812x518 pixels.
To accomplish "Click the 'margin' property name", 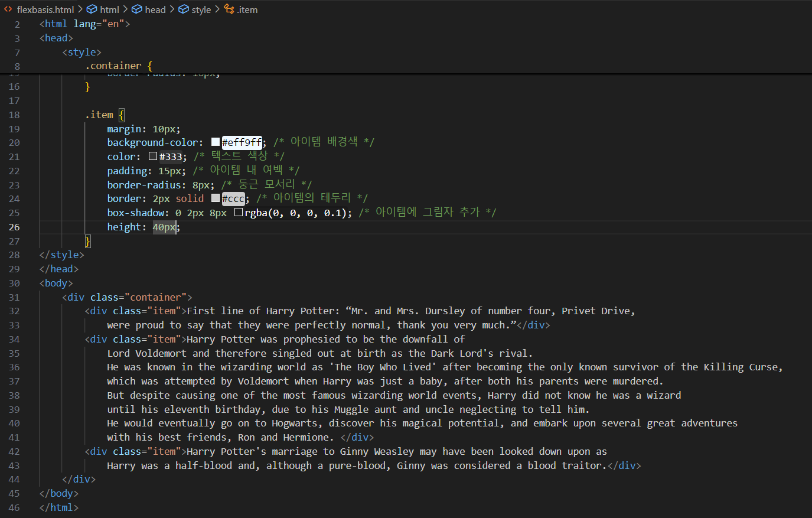I will [124, 129].
